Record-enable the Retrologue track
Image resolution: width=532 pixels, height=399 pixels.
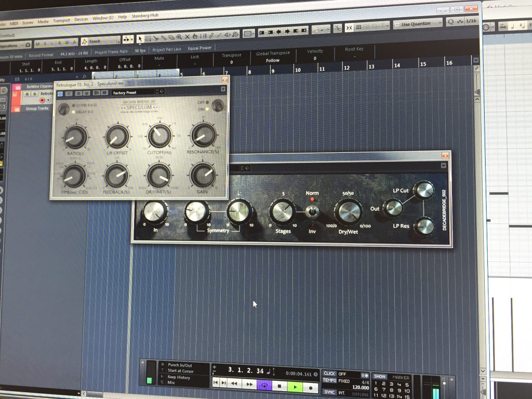click(42, 100)
